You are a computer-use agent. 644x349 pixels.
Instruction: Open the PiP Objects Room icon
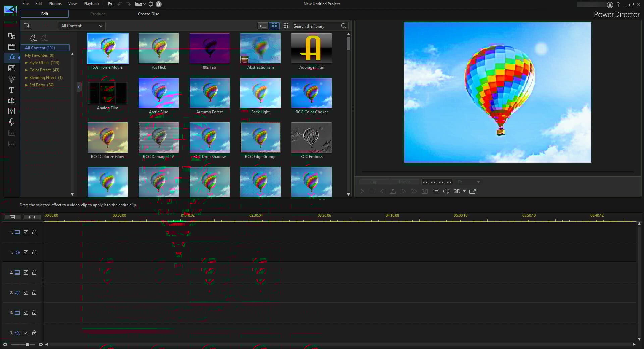coord(12,68)
